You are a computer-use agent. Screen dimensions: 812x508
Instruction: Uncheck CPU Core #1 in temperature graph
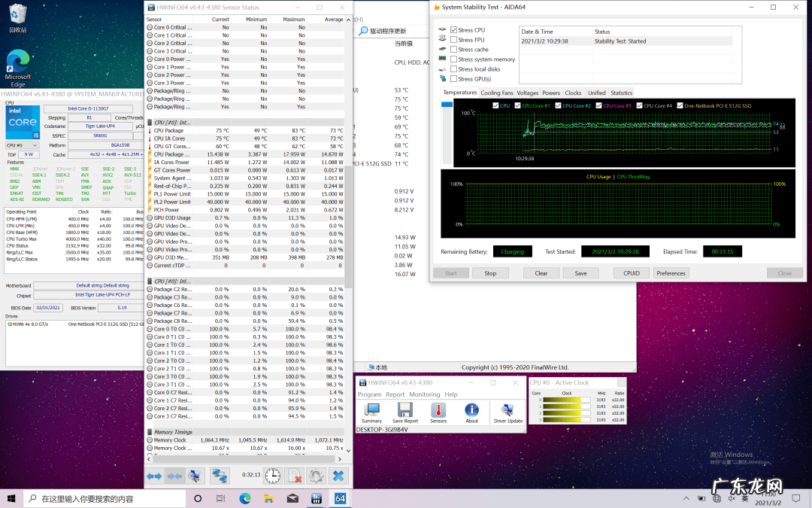pyautogui.click(x=517, y=105)
